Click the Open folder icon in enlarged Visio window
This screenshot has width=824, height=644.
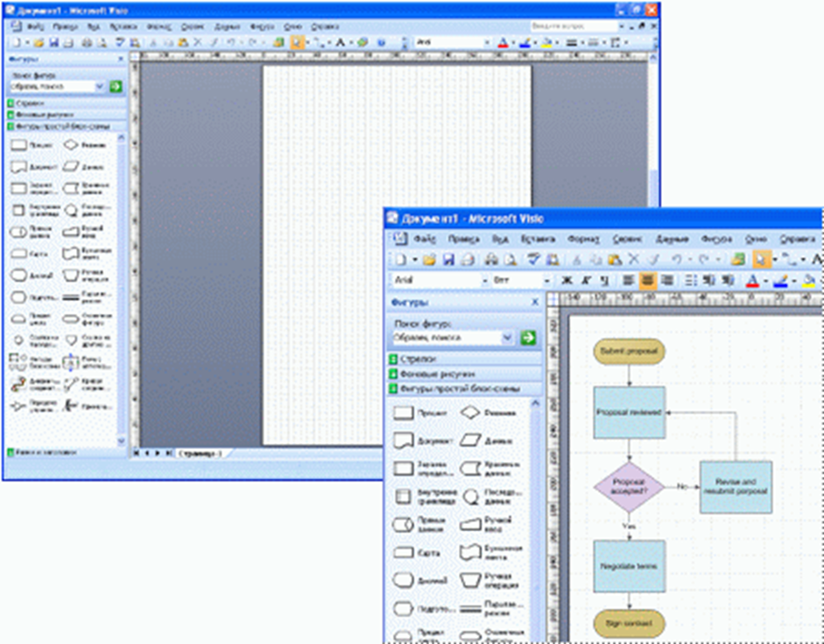429,260
